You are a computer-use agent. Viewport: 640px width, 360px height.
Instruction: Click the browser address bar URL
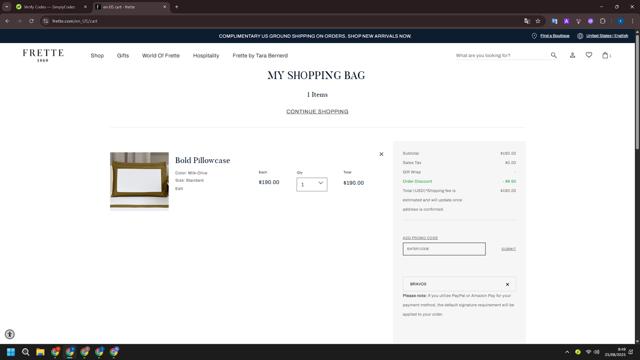coord(75,21)
